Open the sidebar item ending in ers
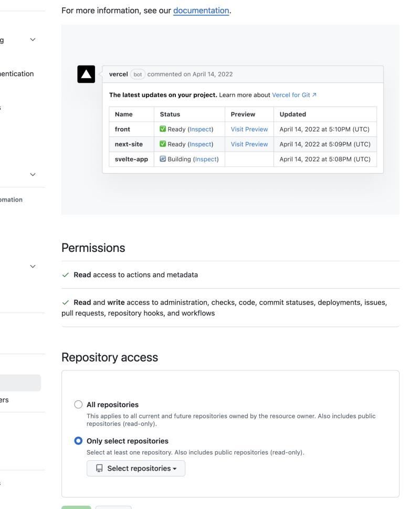This screenshot has height=509, width=420. [x=4, y=400]
